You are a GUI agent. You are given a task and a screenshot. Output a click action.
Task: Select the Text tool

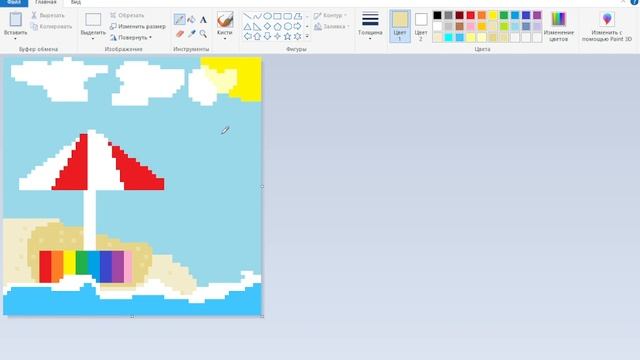(203, 19)
